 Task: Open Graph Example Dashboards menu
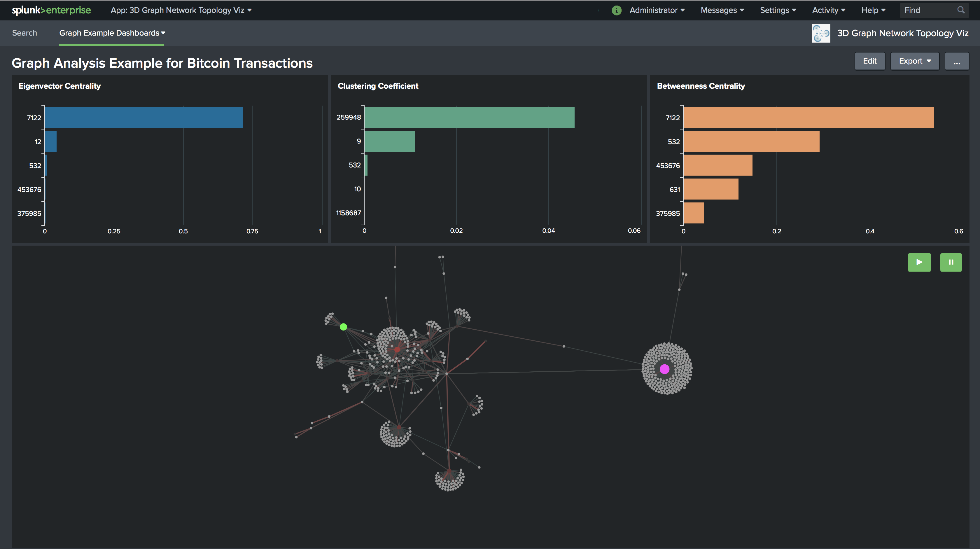tap(112, 33)
